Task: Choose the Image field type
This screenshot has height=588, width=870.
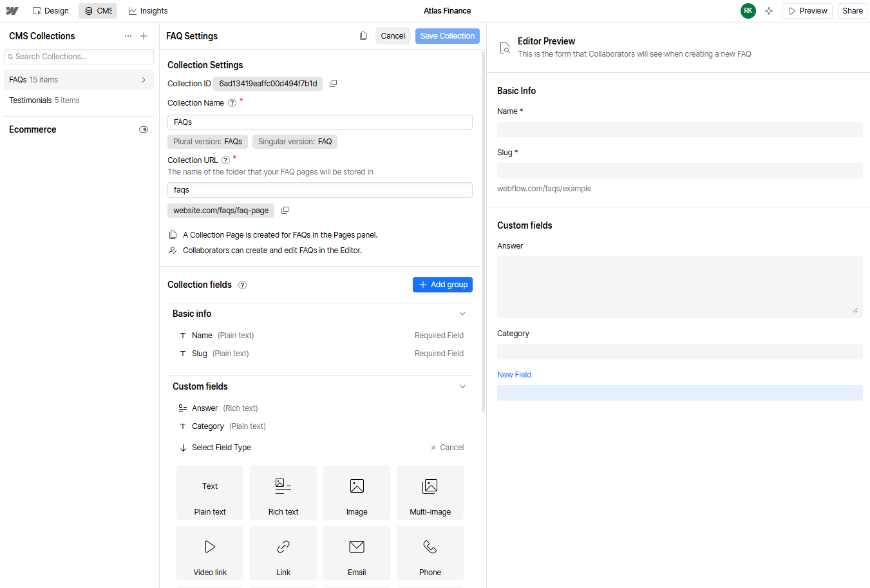Action: click(x=357, y=493)
